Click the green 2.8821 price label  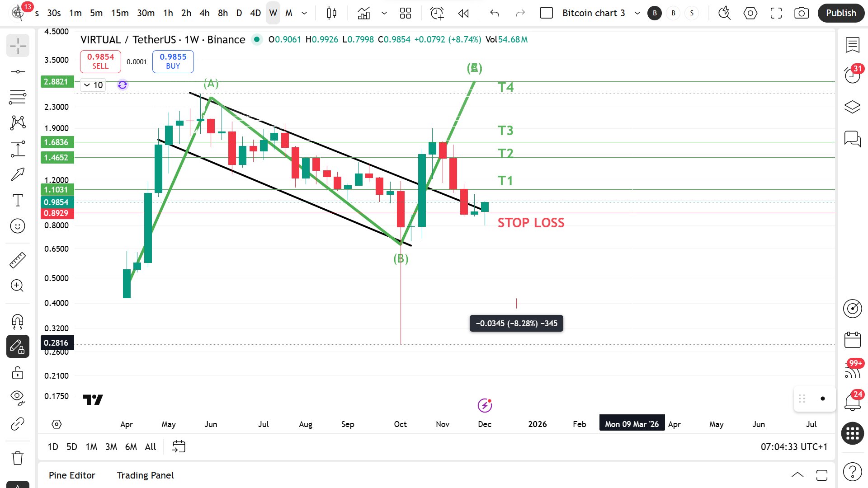pyautogui.click(x=57, y=82)
